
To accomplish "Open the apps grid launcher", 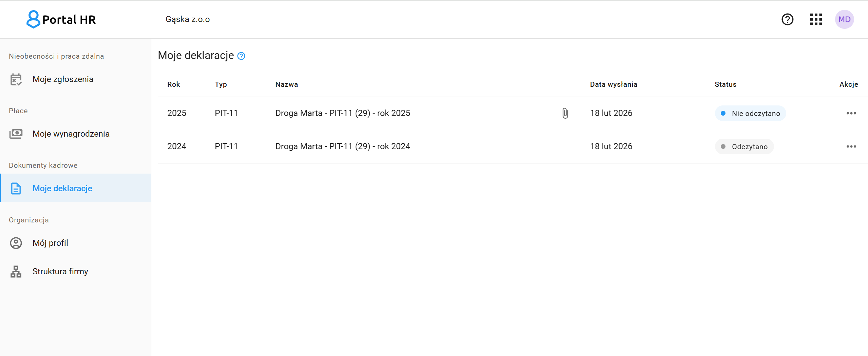I will (x=816, y=19).
